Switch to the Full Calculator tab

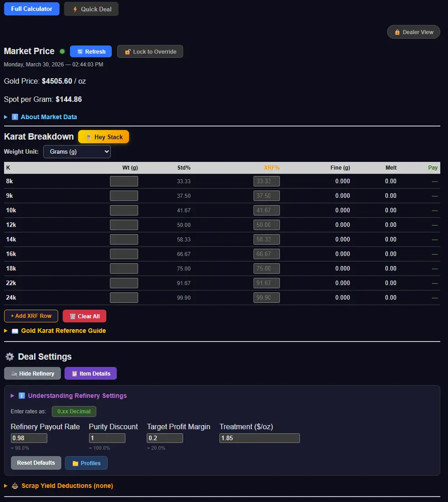tap(32, 9)
